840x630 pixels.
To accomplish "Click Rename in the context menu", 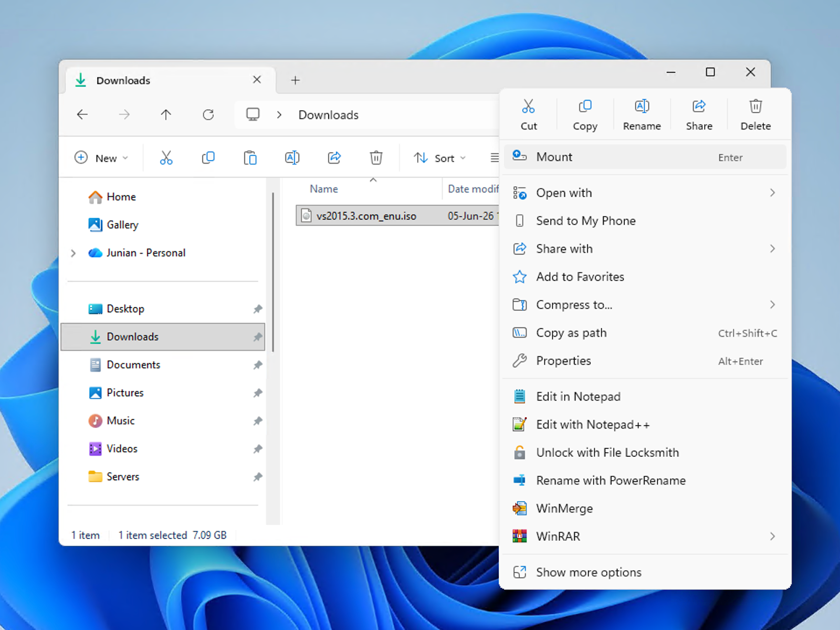I will tap(642, 115).
